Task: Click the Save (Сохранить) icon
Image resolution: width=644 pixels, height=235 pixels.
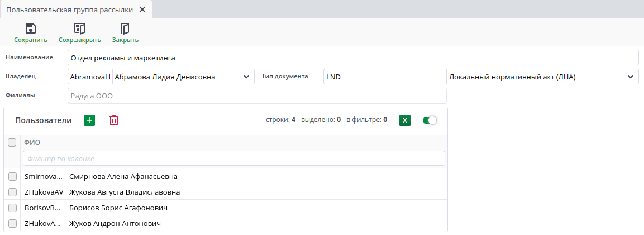Action: click(31, 29)
